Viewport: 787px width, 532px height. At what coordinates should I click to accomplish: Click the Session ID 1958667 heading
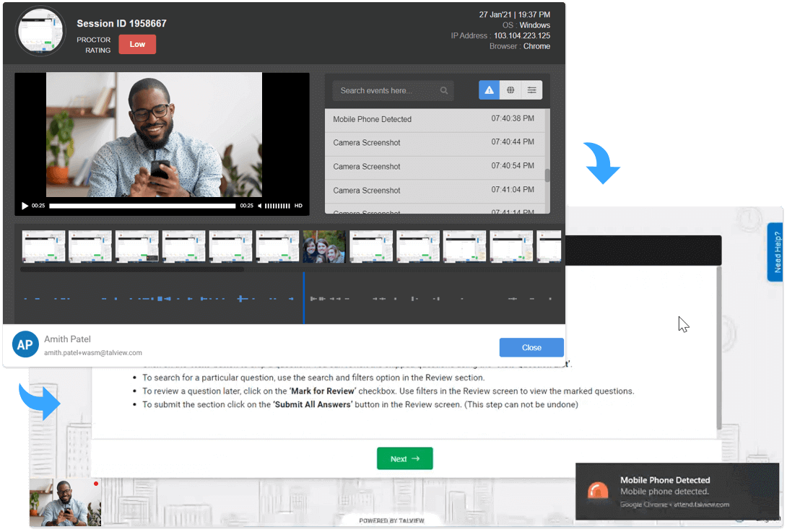click(121, 24)
